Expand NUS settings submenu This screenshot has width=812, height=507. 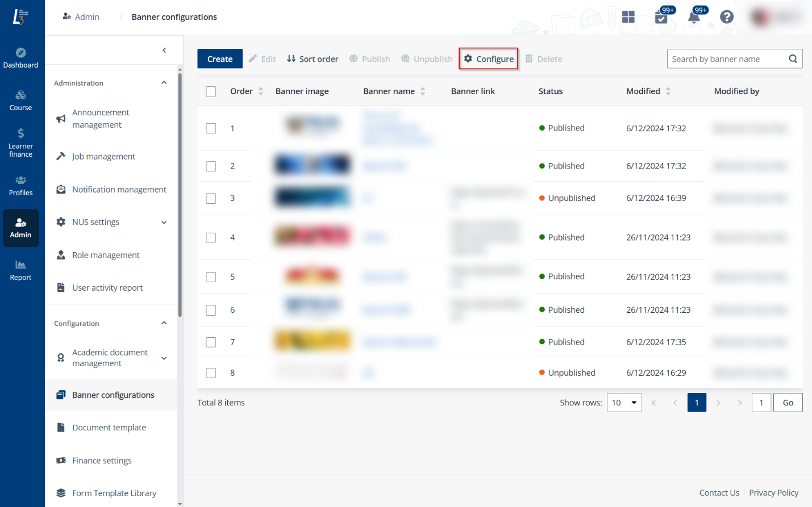(164, 223)
